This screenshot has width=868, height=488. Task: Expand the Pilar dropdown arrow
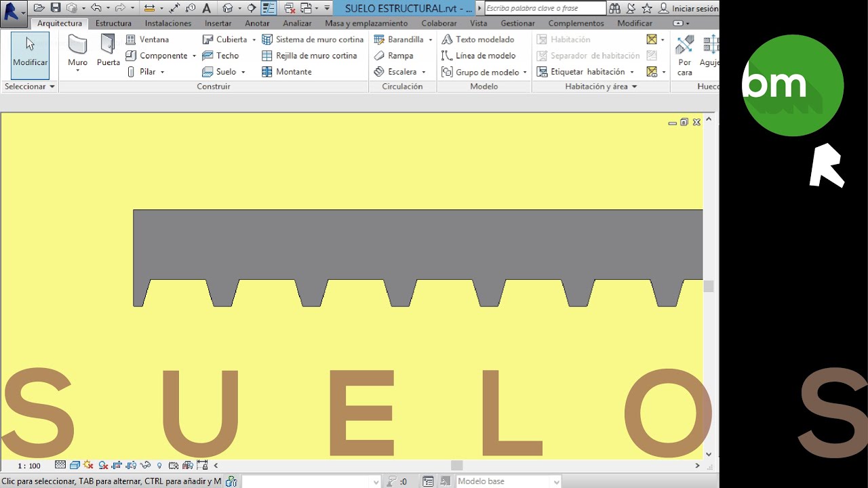pyautogui.click(x=162, y=72)
